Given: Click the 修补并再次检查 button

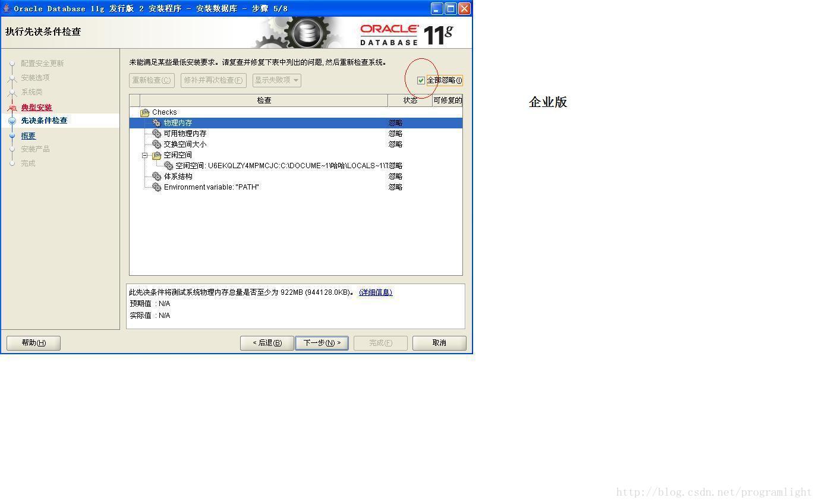Looking at the screenshot, I should (213, 80).
